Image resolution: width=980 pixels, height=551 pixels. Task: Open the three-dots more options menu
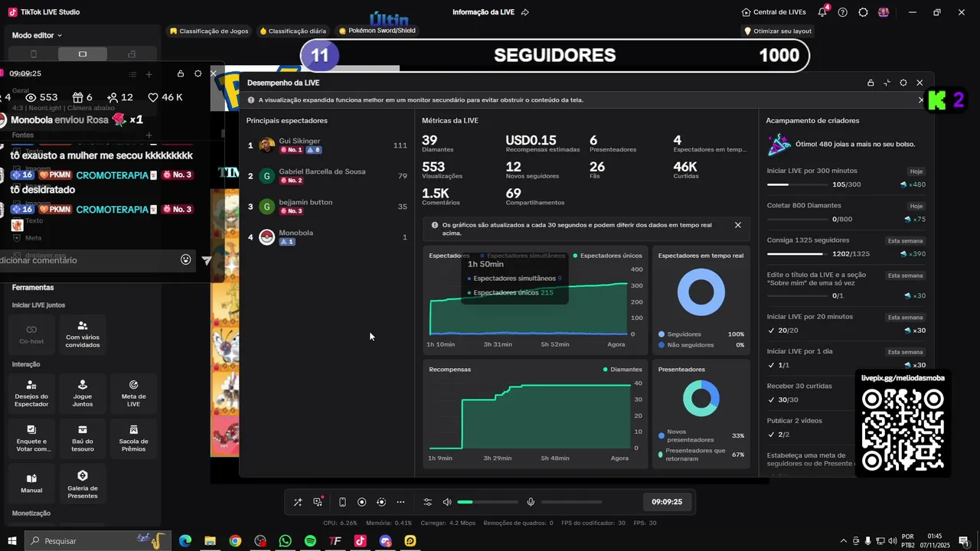pyautogui.click(x=400, y=502)
